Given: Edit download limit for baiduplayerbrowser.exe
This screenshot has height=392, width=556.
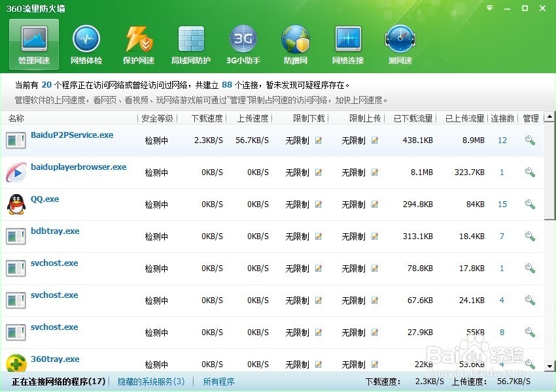Looking at the screenshot, I should [x=319, y=172].
